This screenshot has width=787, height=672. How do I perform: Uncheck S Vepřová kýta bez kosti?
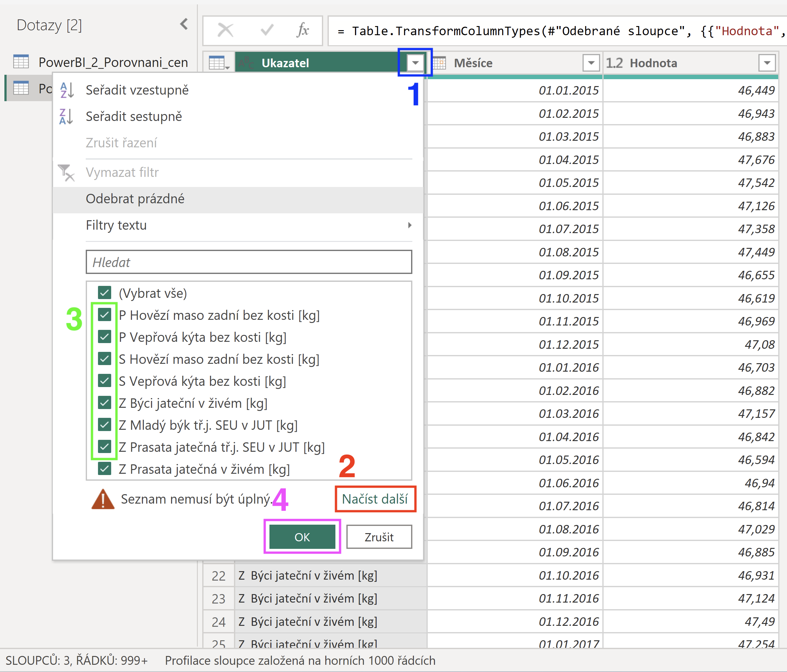pyautogui.click(x=105, y=381)
